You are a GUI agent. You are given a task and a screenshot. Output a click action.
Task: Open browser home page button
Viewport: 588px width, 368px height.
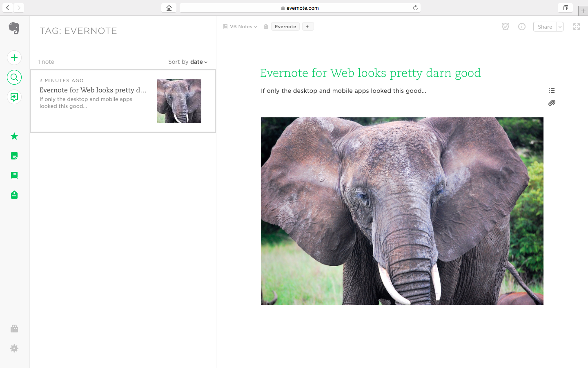[169, 8]
